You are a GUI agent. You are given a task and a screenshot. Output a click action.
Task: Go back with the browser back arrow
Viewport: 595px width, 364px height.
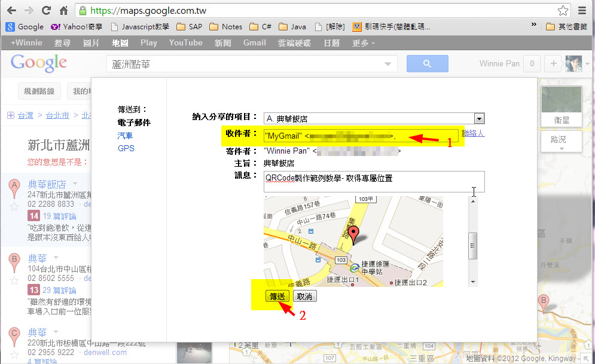[x=12, y=10]
